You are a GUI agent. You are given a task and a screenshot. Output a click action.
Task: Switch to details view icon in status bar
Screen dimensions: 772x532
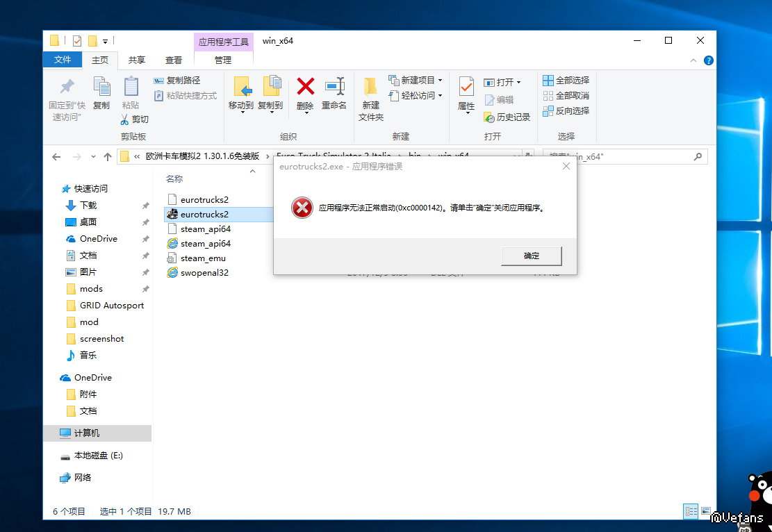click(690, 511)
